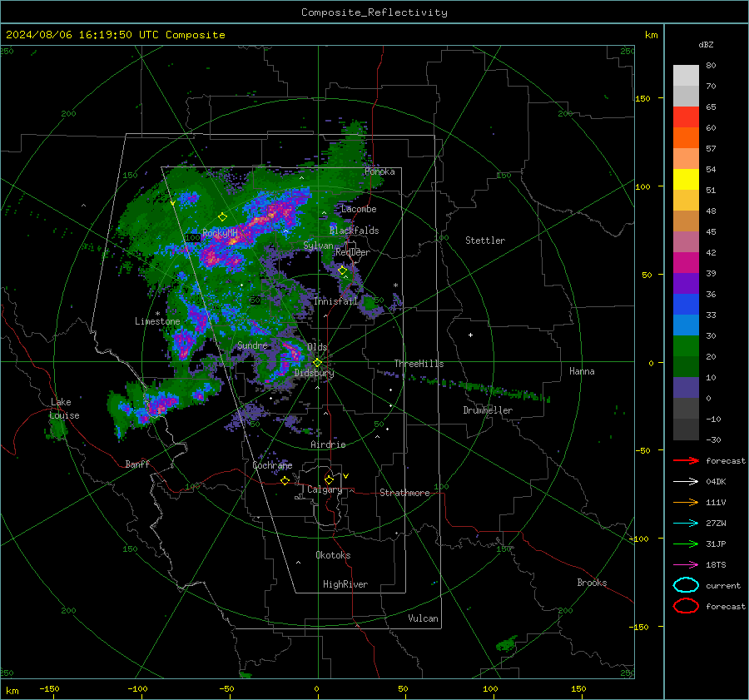Click the Lacombe town label
Screen dimensions: 749x700
coord(359,209)
